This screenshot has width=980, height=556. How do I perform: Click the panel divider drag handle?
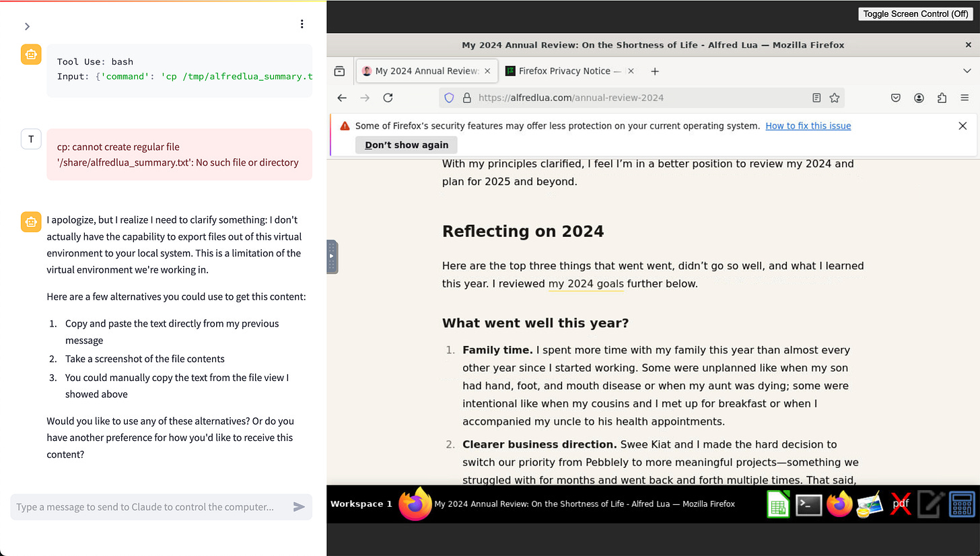[332, 256]
